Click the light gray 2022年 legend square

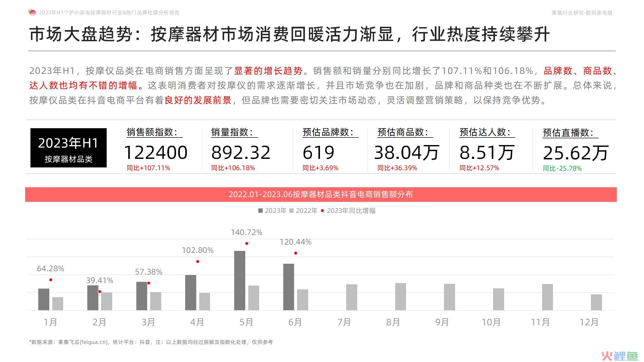click(x=291, y=211)
